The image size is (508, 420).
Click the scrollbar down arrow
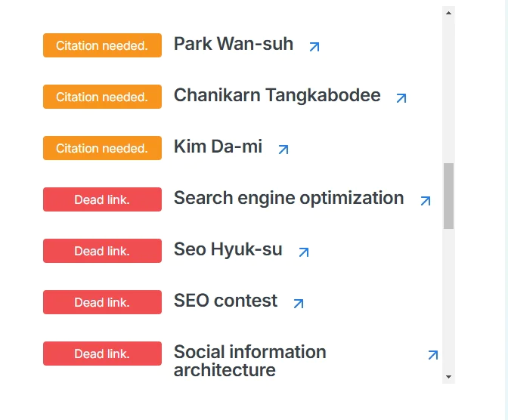(x=448, y=376)
